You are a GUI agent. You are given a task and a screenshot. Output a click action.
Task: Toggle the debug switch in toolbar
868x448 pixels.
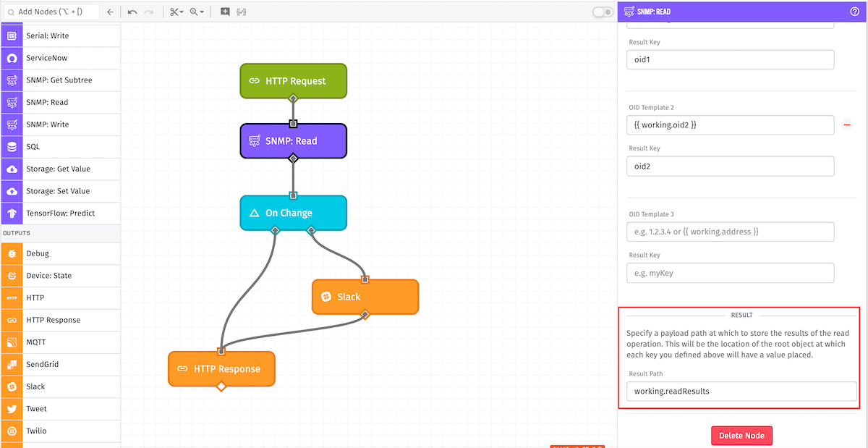coord(602,12)
